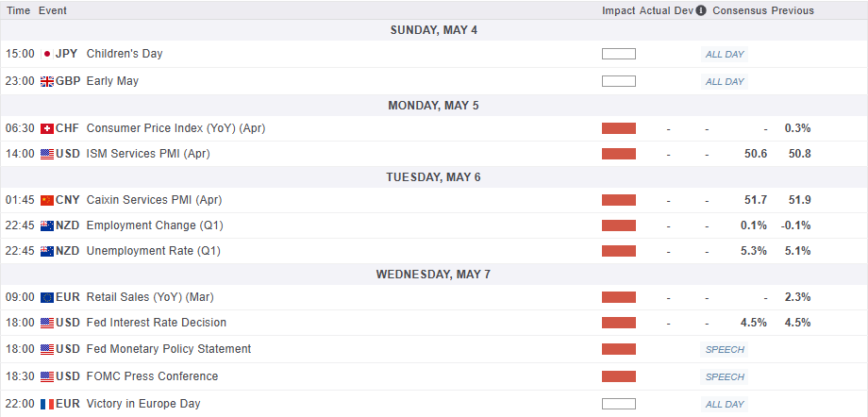Click the New Zealand flag for Employment Change

pyautogui.click(x=46, y=225)
